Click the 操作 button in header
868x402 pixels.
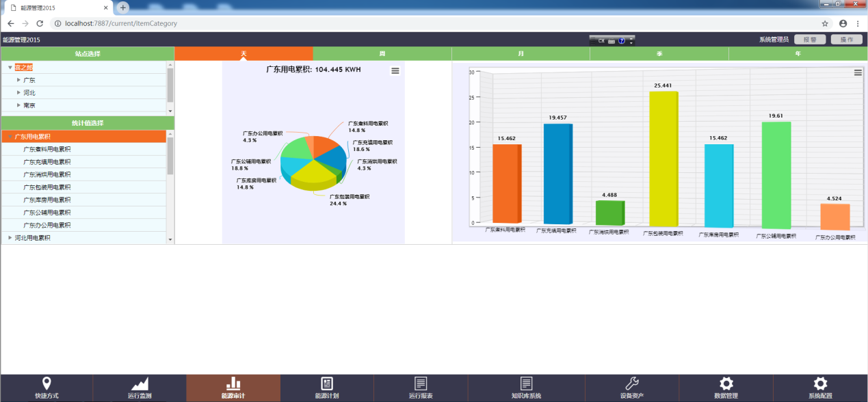click(846, 40)
